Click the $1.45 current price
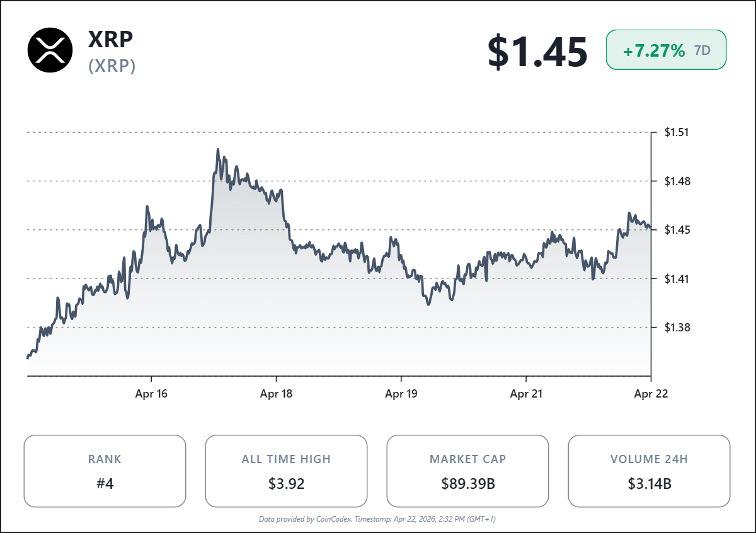Screen dimensions: 756x533 [537, 52]
